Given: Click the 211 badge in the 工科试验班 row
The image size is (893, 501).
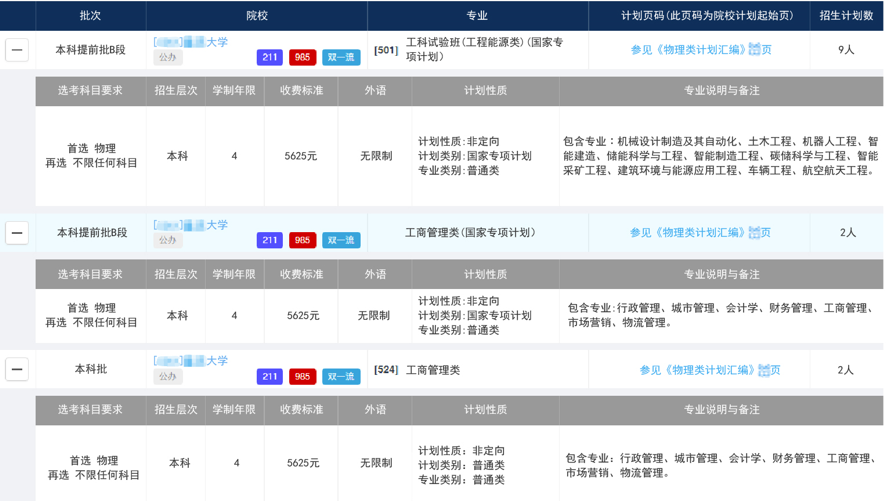Looking at the screenshot, I should (x=269, y=57).
